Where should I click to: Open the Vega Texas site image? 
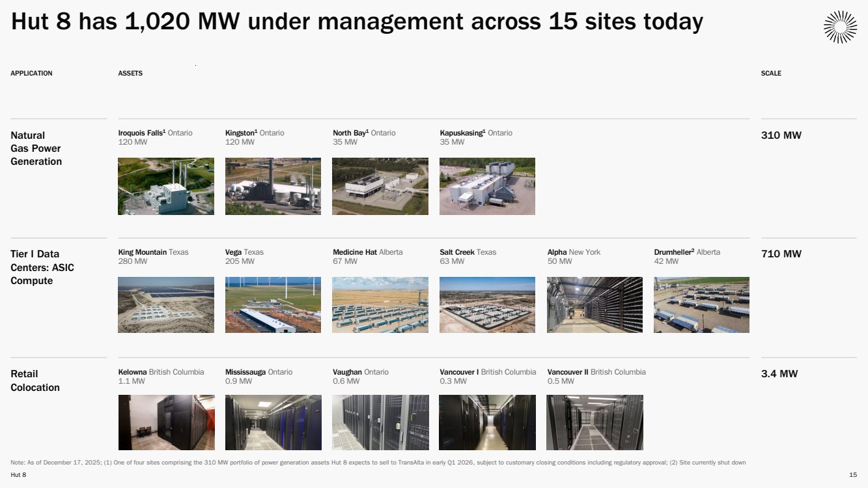273,305
